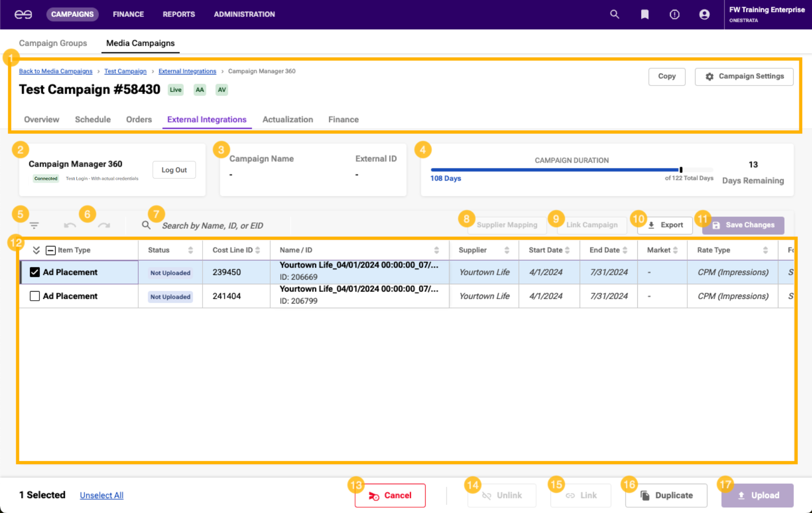Open the user account profile icon

point(704,14)
